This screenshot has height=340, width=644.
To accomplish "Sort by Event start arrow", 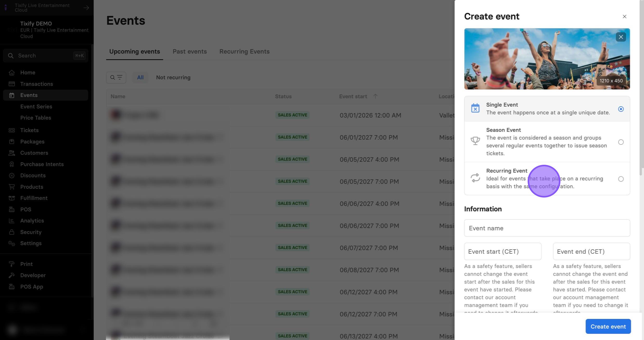I will pos(375,96).
